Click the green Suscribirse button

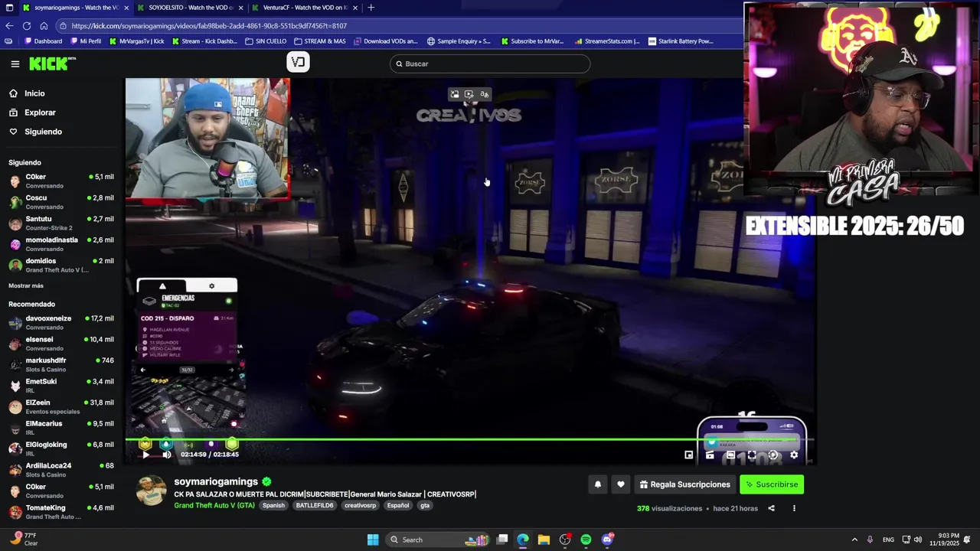(772, 484)
